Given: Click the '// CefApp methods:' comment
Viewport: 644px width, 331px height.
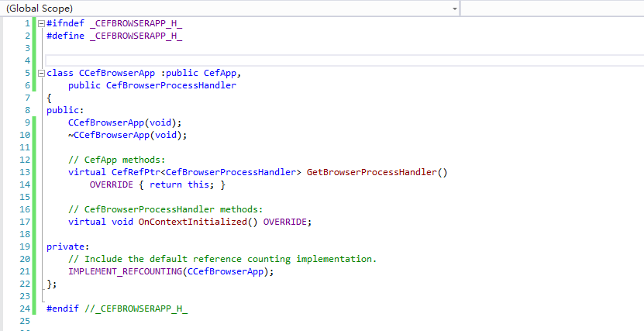Looking at the screenshot, I should pos(117,160).
